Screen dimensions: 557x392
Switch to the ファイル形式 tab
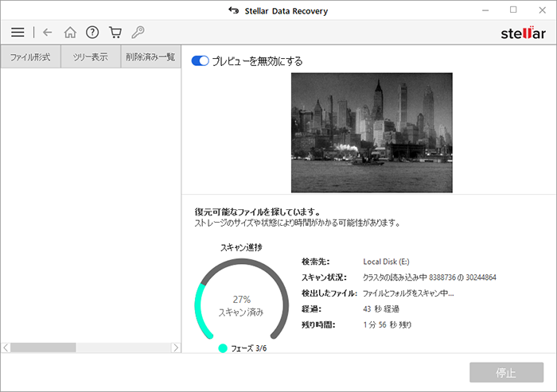click(x=30, y=56)
